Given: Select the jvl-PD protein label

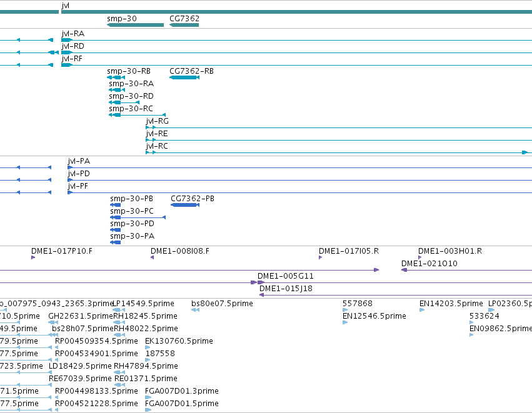Looking at the screenshot, I should tap(79, 174).
